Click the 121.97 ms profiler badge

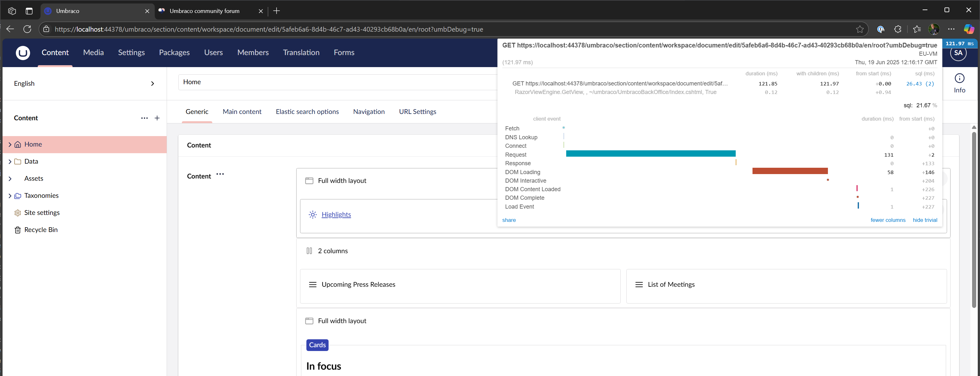(x=959, y=43)
